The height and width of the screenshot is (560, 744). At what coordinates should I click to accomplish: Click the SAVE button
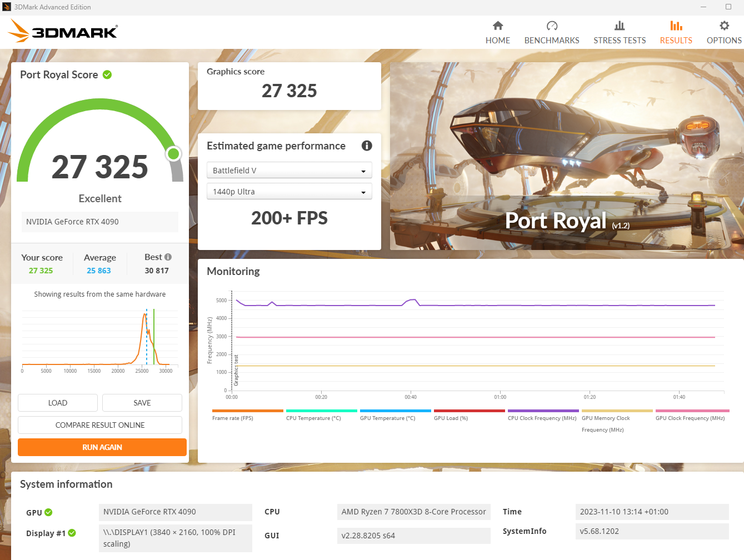tap(142, 403)
